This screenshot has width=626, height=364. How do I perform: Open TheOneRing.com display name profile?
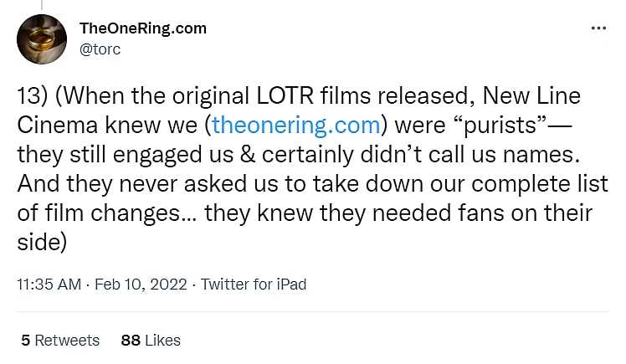click(142, 28)
